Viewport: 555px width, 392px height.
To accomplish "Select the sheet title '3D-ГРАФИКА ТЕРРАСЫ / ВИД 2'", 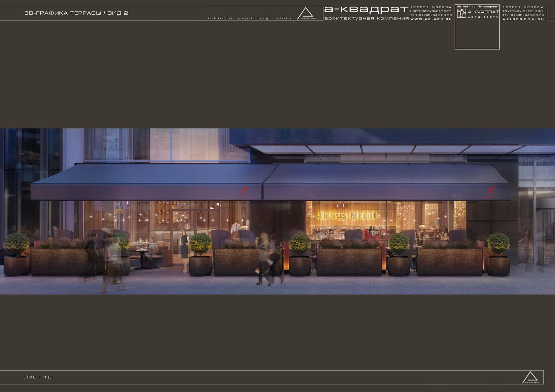I will (76, 13).
